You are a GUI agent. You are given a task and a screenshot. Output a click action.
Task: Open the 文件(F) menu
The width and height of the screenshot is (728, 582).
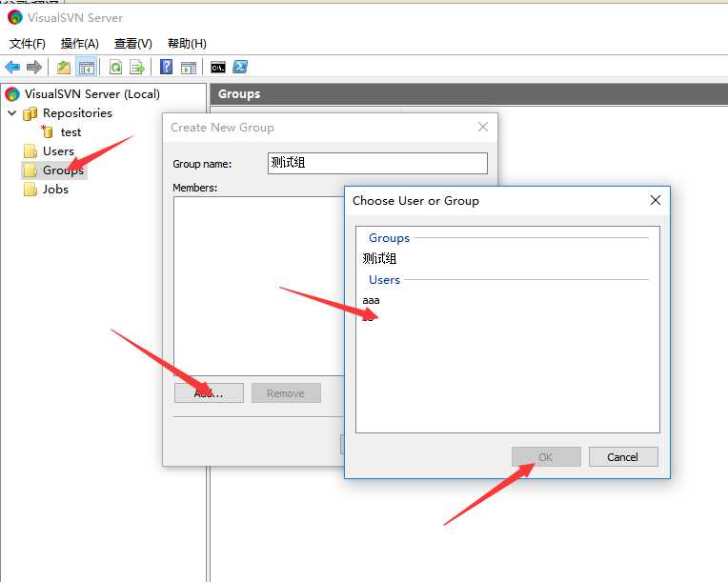28,44
